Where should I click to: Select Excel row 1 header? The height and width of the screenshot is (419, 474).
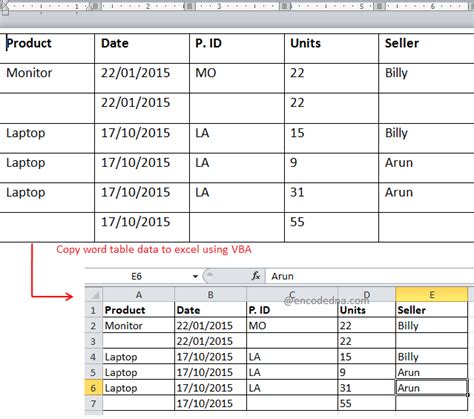coord(93,310)
